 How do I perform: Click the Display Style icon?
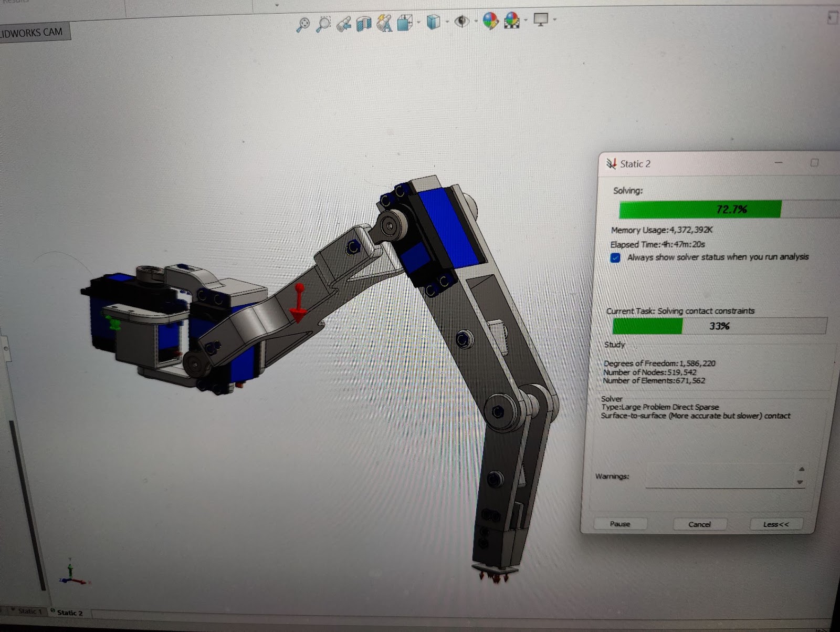433,22
